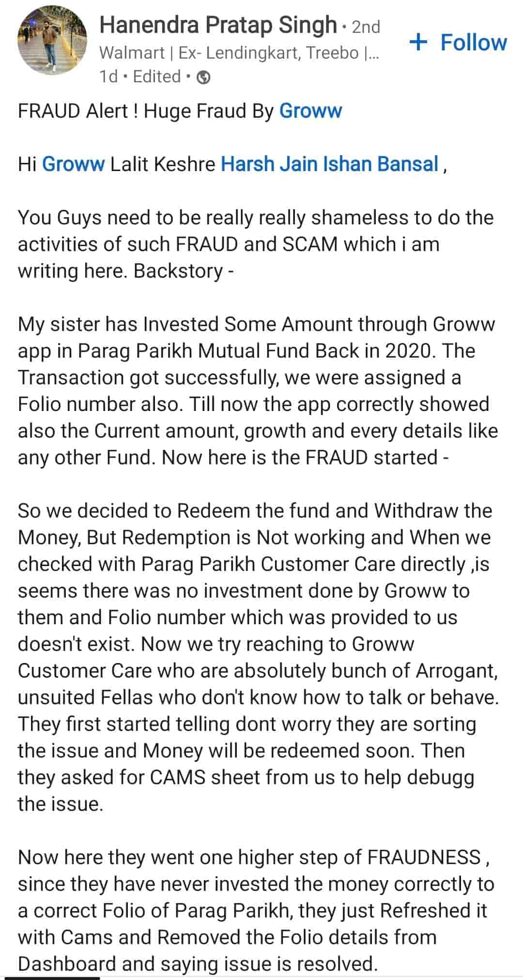Click the author name Hanendra Pratap Singh
This screenshot has height=980, width=523.
point(218,25)
